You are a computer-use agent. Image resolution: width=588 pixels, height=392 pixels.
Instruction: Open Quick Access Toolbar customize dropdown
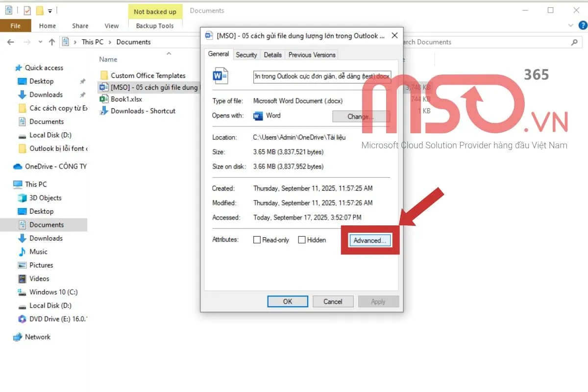pos(50,10)
